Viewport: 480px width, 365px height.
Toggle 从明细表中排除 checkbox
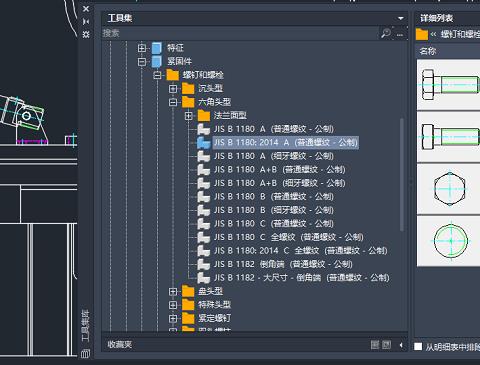tap(418, 347)
